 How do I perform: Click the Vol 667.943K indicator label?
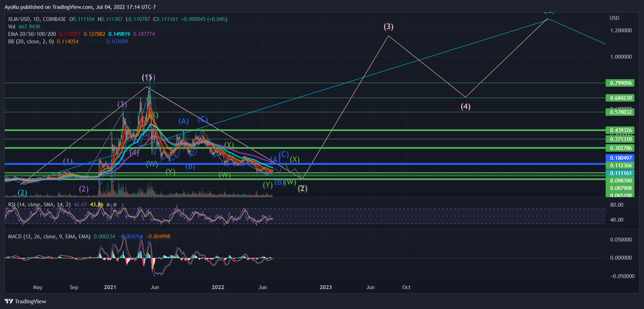[24, 27]
